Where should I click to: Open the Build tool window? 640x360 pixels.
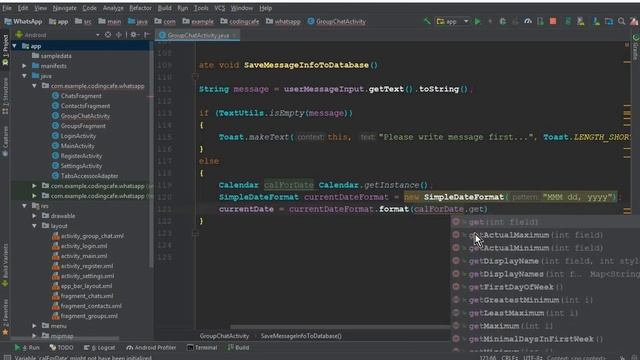pos(239,348)
